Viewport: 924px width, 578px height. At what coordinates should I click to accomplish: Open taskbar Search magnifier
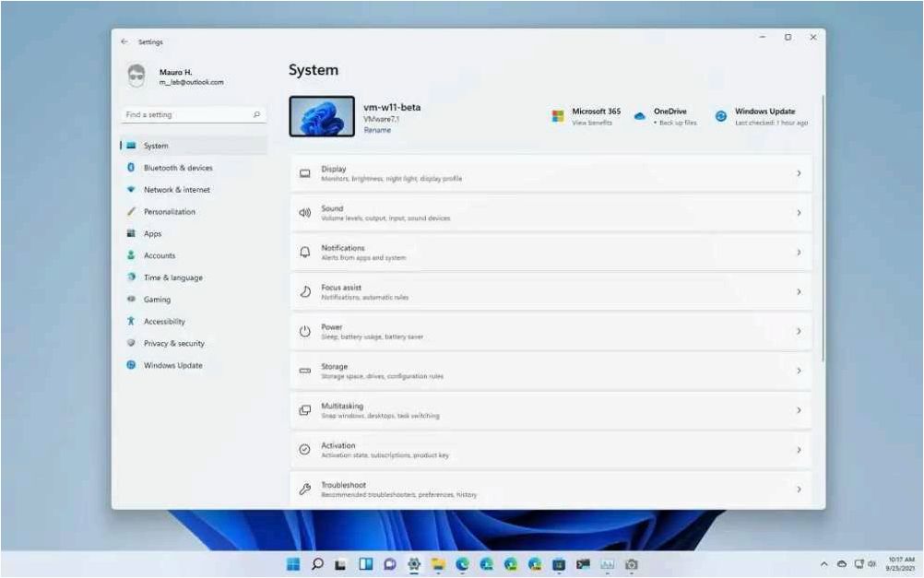(317, 564)
